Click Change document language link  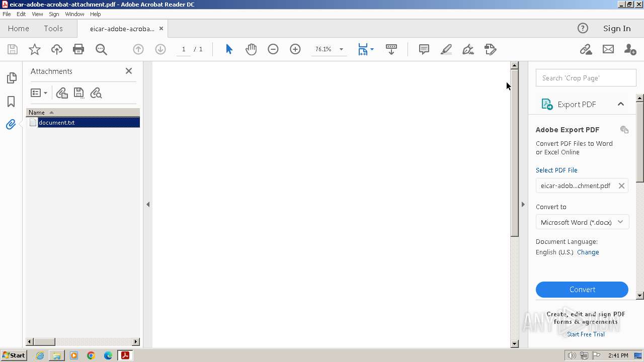[588, 252]
